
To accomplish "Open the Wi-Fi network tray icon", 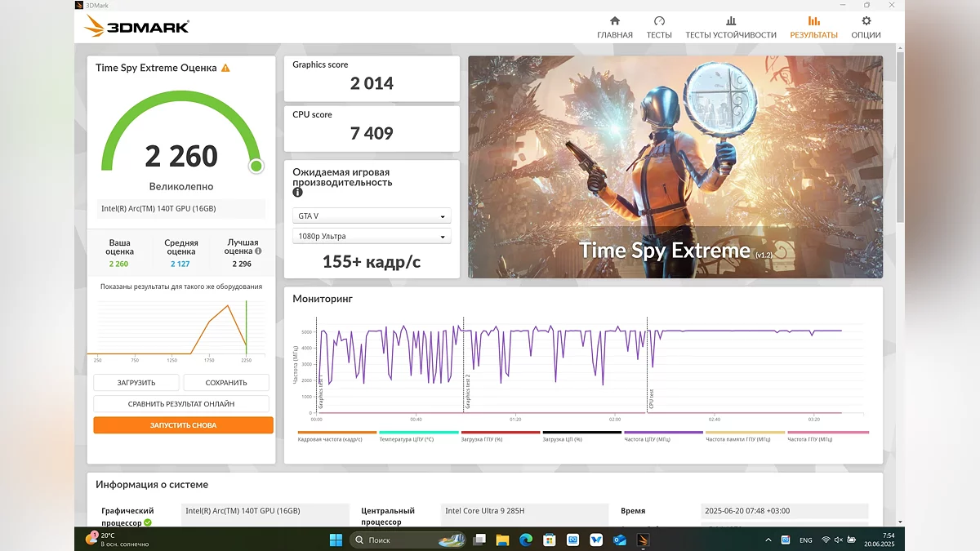I will click(826, 540).
